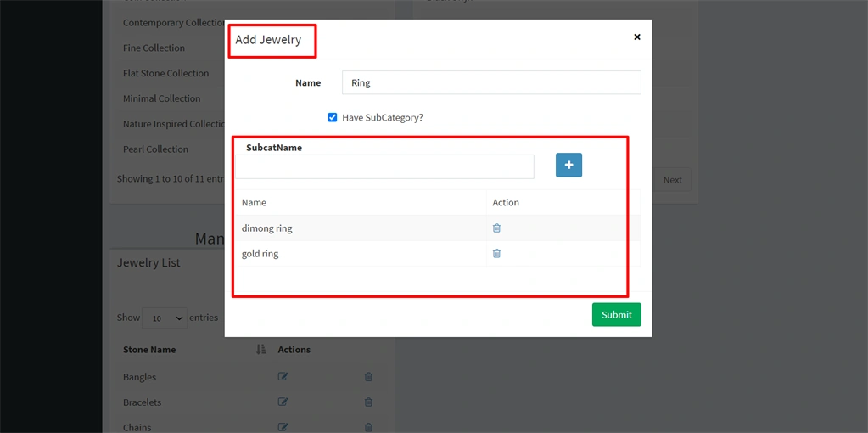Add subcategory with blue plus button
The width and height of the screenshot is (868, 433).
(x=568, y=165)
